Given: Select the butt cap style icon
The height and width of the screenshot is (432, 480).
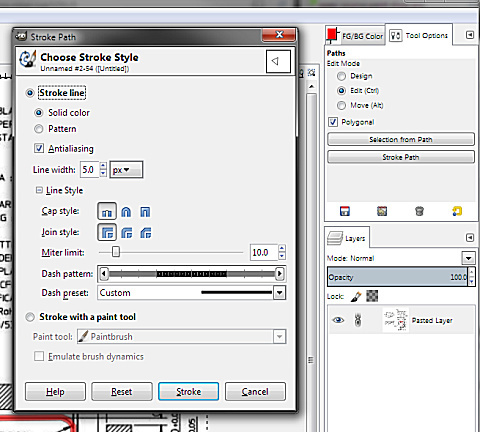Looking at the screenshot, I should 107,211.
